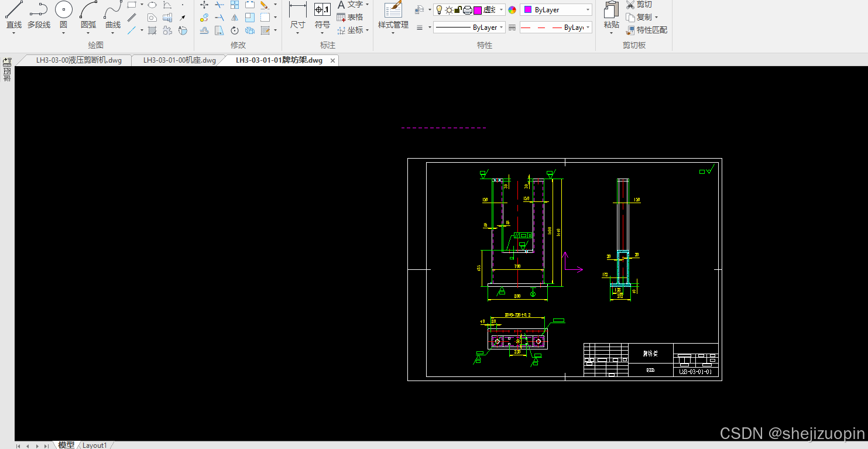The width and height of the screenshot is (868, 449).
Task: Open the 符号 symbol tool
Action: point(323,16)
